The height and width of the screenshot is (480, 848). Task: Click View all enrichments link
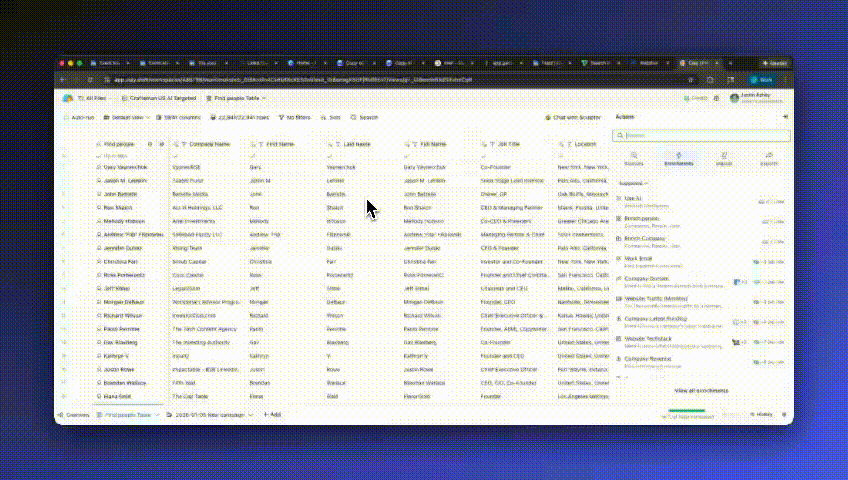[x=701, y=390]
